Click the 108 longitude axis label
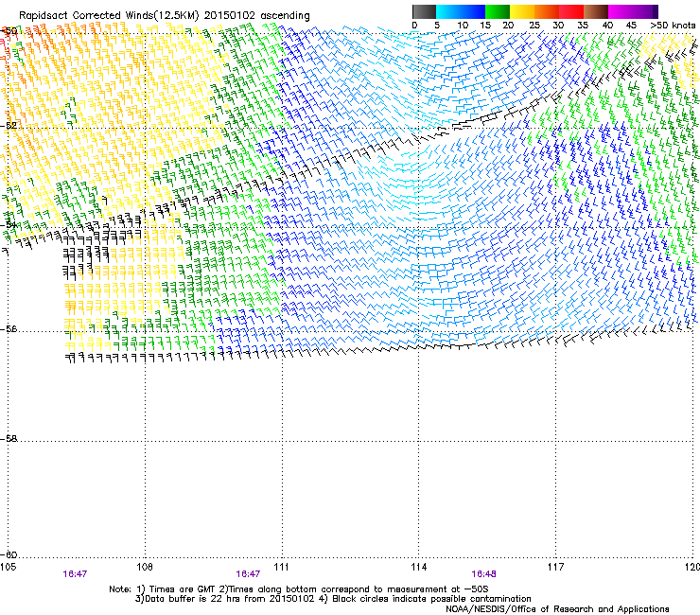The width and height of the screenshot is (700, 615). pos(145,567)
